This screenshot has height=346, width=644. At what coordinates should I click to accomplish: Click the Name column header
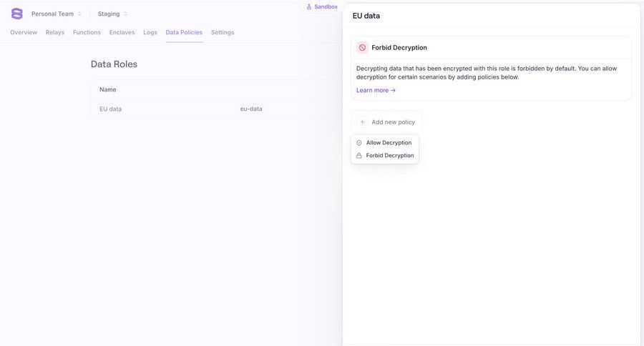click(108, 89)
